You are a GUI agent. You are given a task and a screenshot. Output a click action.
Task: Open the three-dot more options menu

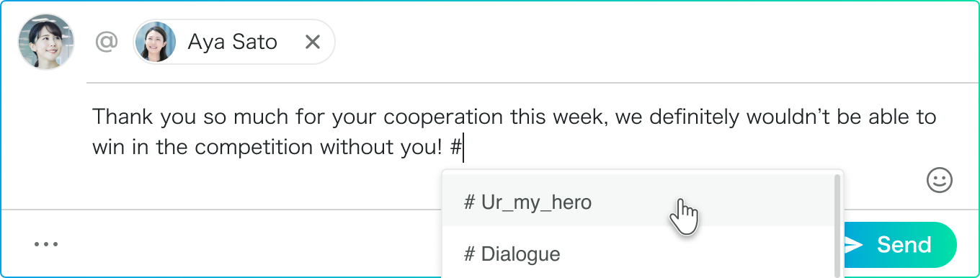(46, 244)
